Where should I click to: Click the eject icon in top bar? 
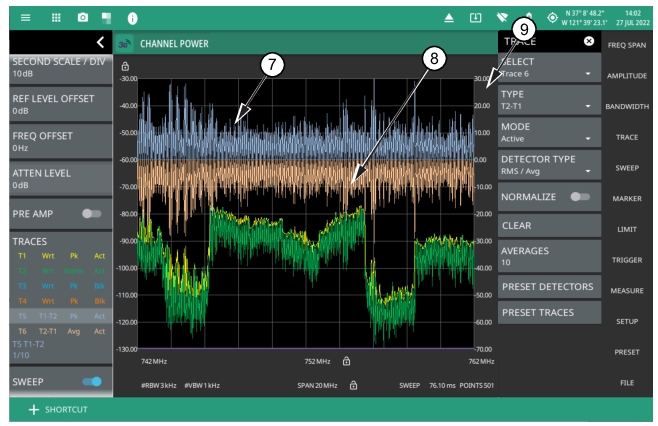[x=451, y=18]
